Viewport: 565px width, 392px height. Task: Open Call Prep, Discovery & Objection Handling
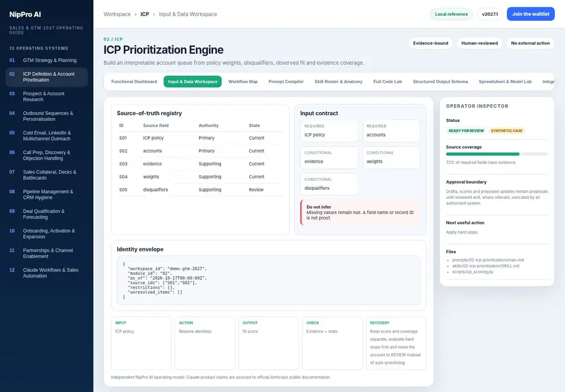[46, 155]
